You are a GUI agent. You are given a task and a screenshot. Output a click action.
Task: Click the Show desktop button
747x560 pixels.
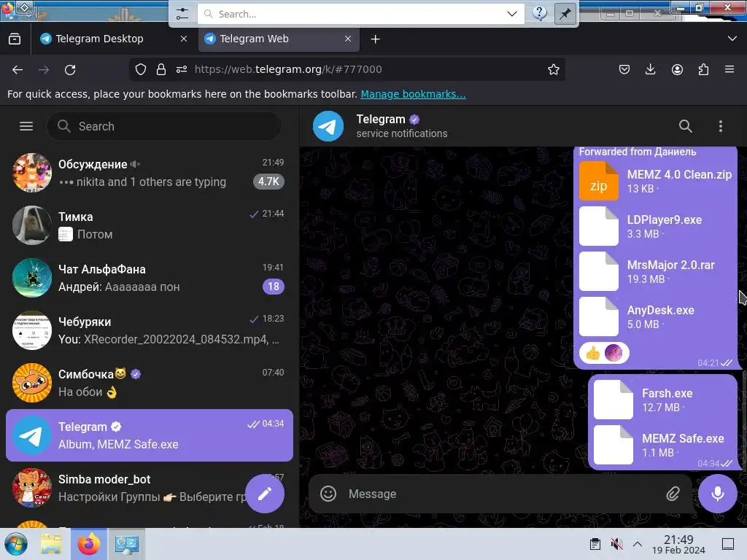(728, 544)
